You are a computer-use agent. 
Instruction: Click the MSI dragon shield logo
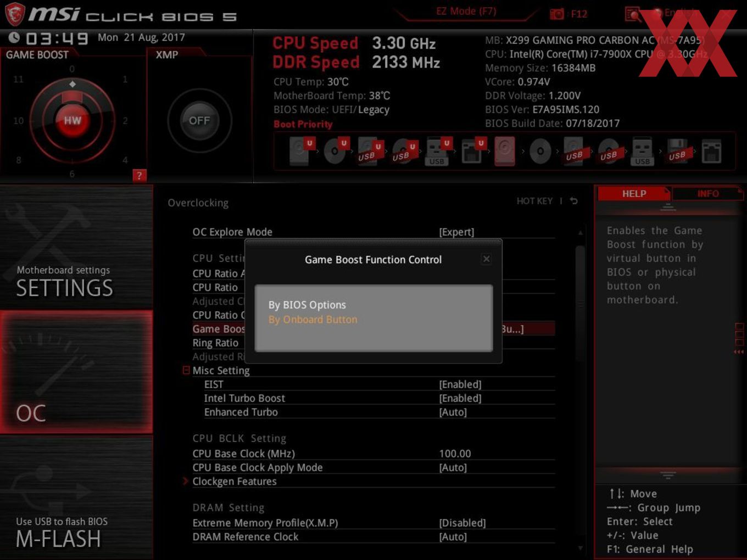pos(15,14)
